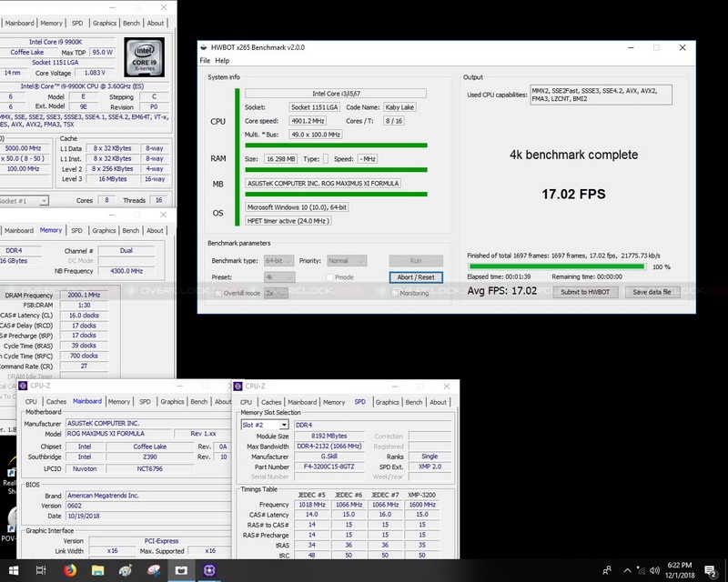Viewport: 728px width, 582px height.
Task: Click the HPET timer active text
Action: [x=288, y=221]
